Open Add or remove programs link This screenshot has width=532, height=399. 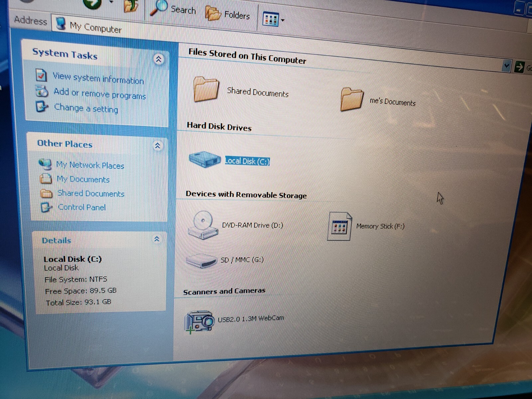click(100, 94)
